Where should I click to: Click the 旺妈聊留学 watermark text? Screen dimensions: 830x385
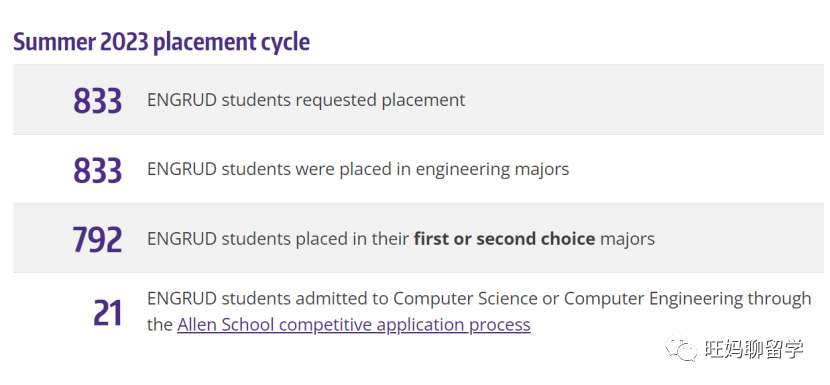point(754,349)
